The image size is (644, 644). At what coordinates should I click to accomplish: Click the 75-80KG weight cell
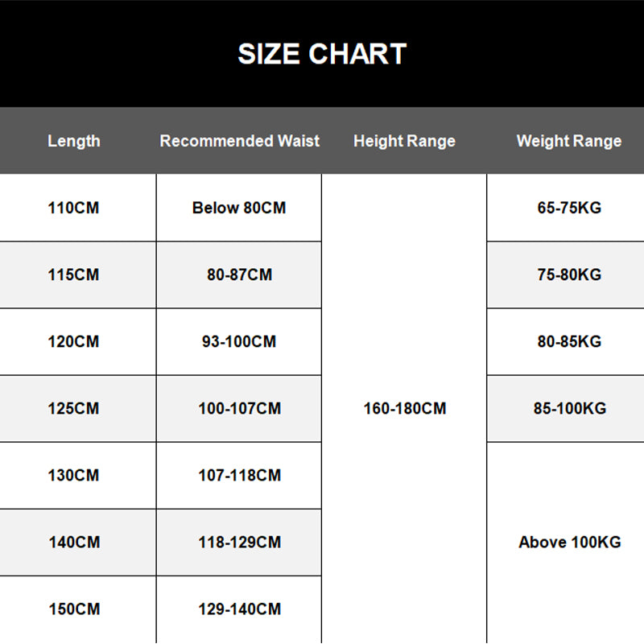569,275
